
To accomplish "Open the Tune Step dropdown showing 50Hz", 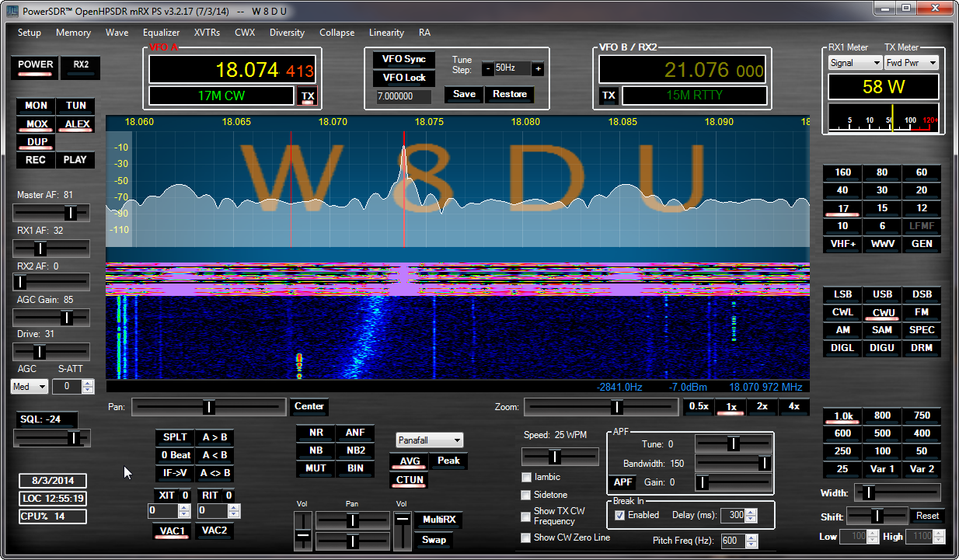I will [x=511, y=68].
